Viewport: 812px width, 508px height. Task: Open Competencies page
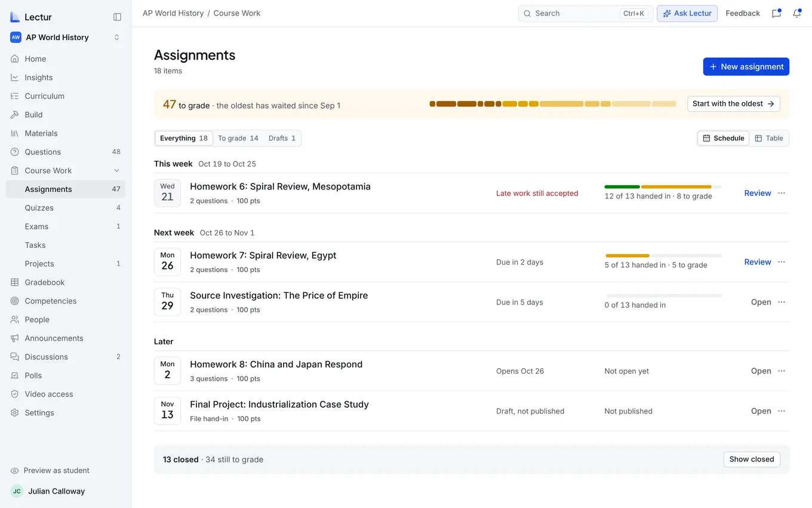(x=66, y=301)
